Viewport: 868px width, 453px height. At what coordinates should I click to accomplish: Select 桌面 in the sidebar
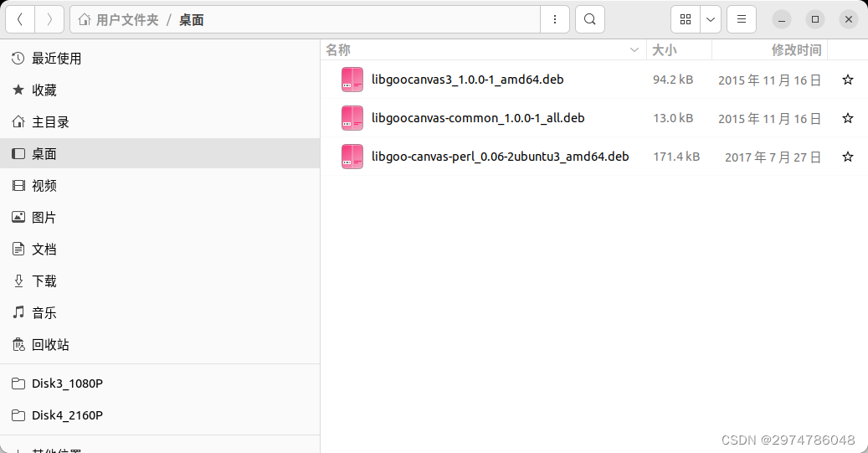[160, 153]
